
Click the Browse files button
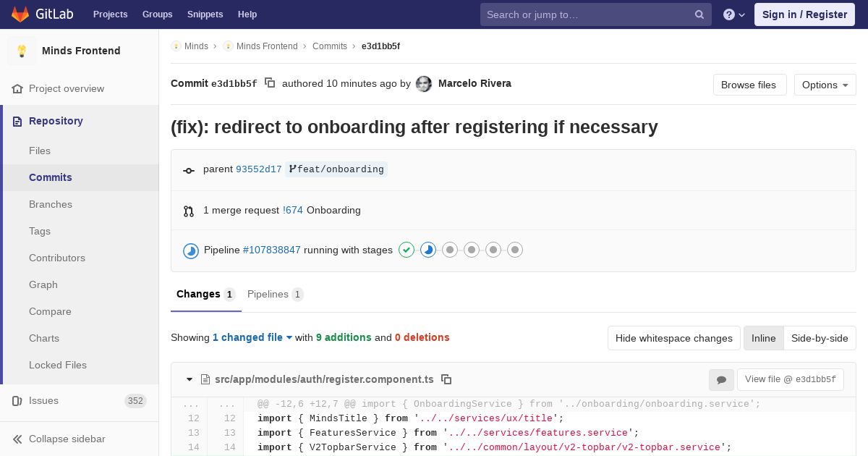pyautogui.click(x=749, y=85)
